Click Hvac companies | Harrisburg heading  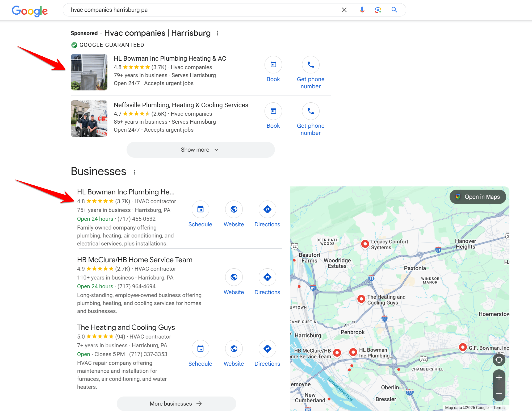click(x=157, y=33)
